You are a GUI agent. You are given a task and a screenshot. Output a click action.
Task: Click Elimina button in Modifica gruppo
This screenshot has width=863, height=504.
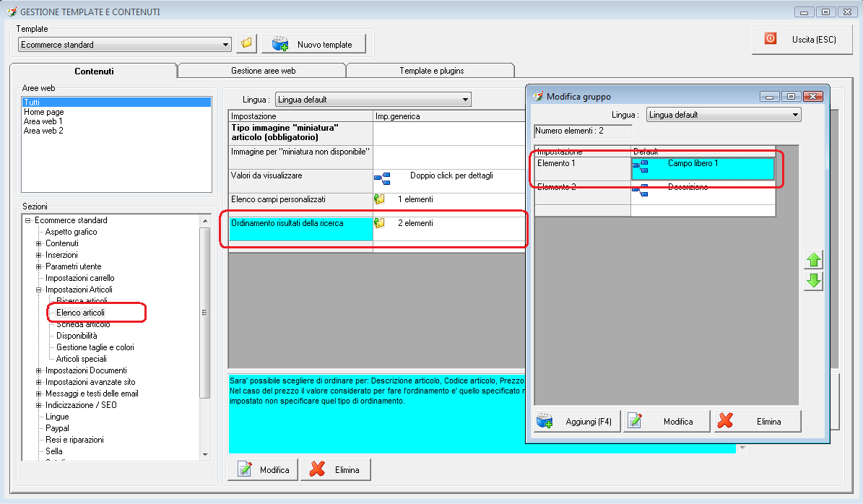pos(758,422)
